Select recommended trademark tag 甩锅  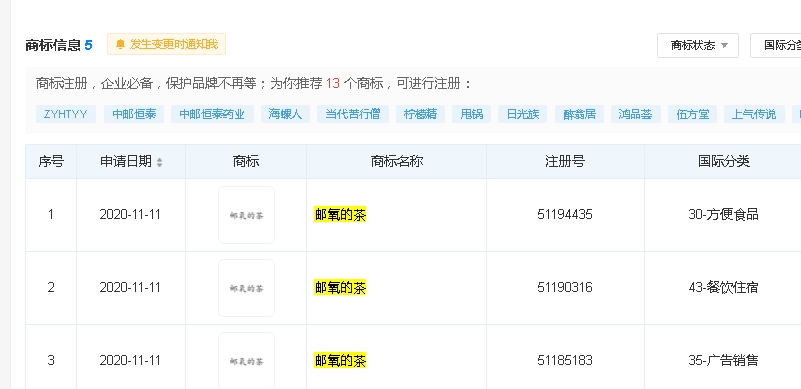coord(471,114)
